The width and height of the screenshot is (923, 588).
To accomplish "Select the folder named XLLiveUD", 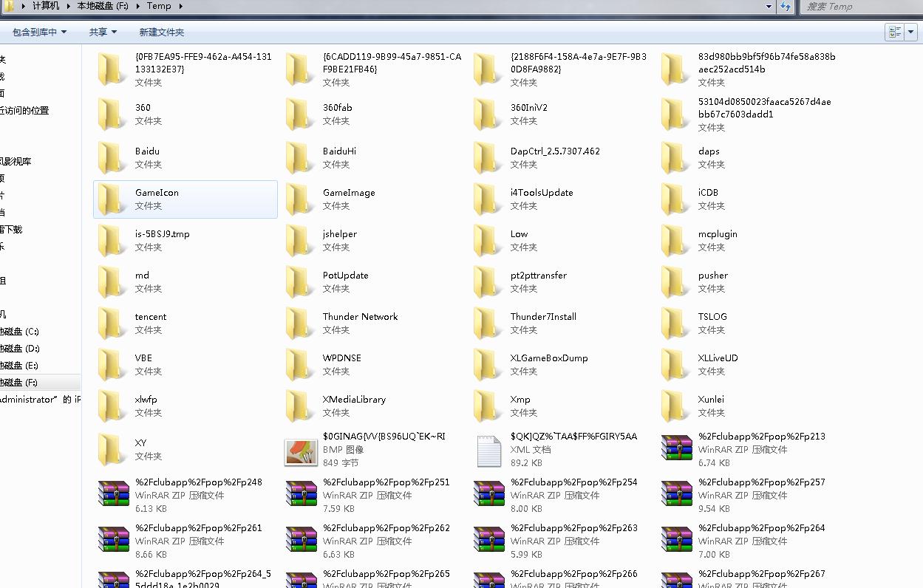I will (718, 358).
